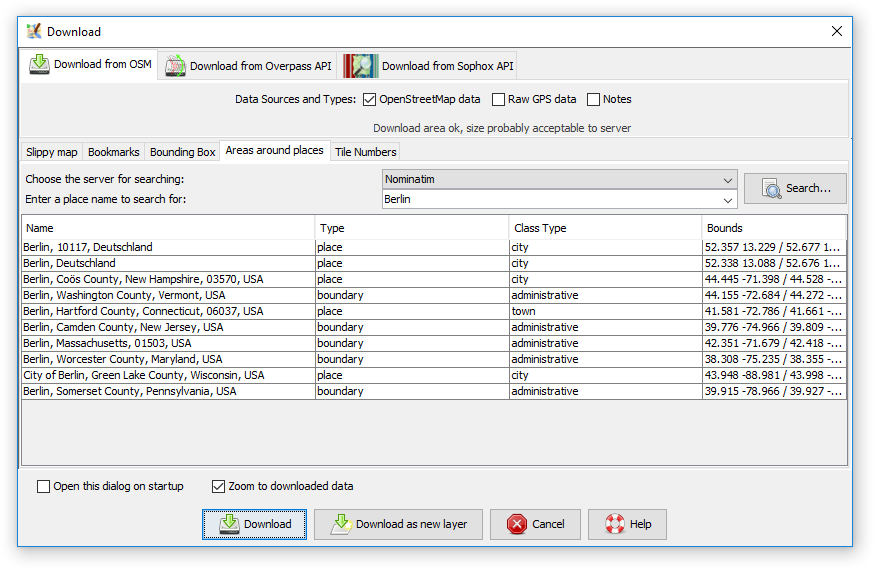Click the red Cancel icon
Image resolution: width=874 pixels, height=569 pixels.
(x=516, y=524)
